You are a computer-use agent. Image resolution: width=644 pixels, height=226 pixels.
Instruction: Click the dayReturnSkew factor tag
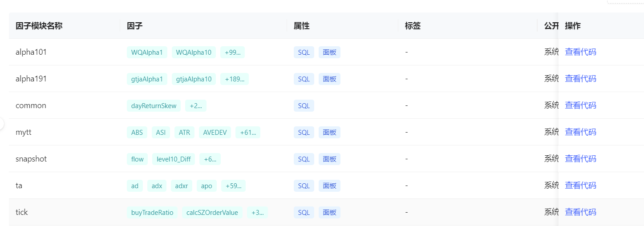[x=154, y=106]
